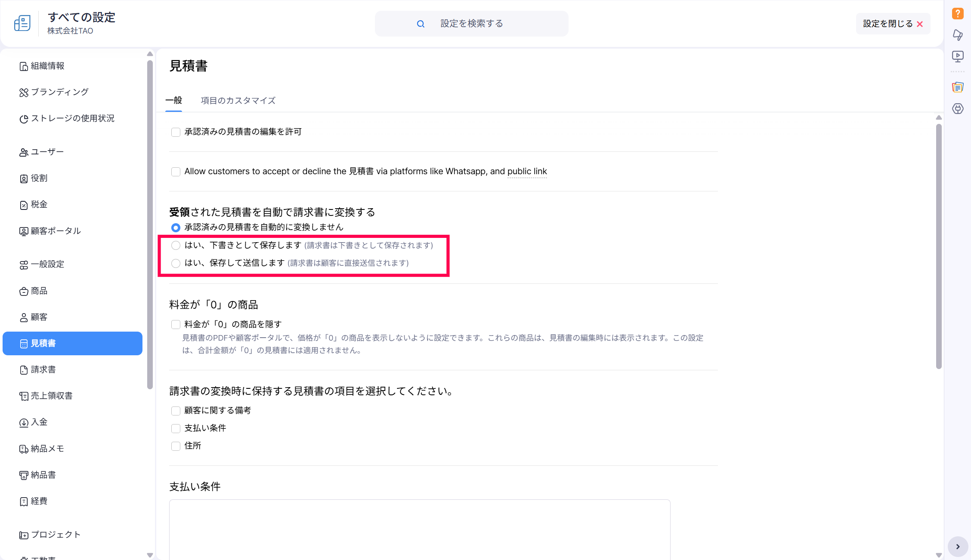Viewport: 971px width, 560px height.
Task: Enable 承認済みの見積書の編集を許可 checkbox
Action: (176, 132)
